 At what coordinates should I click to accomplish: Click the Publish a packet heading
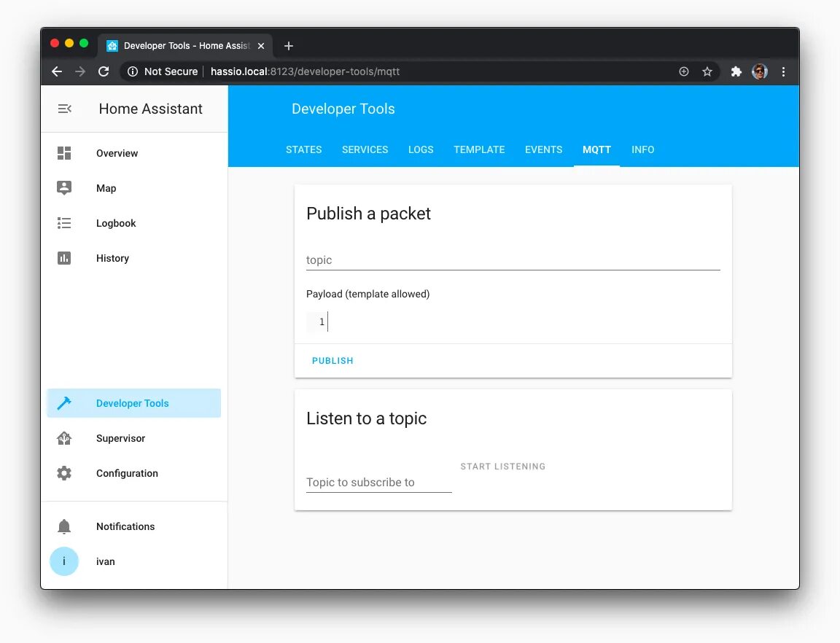click(x=368, y=214)
